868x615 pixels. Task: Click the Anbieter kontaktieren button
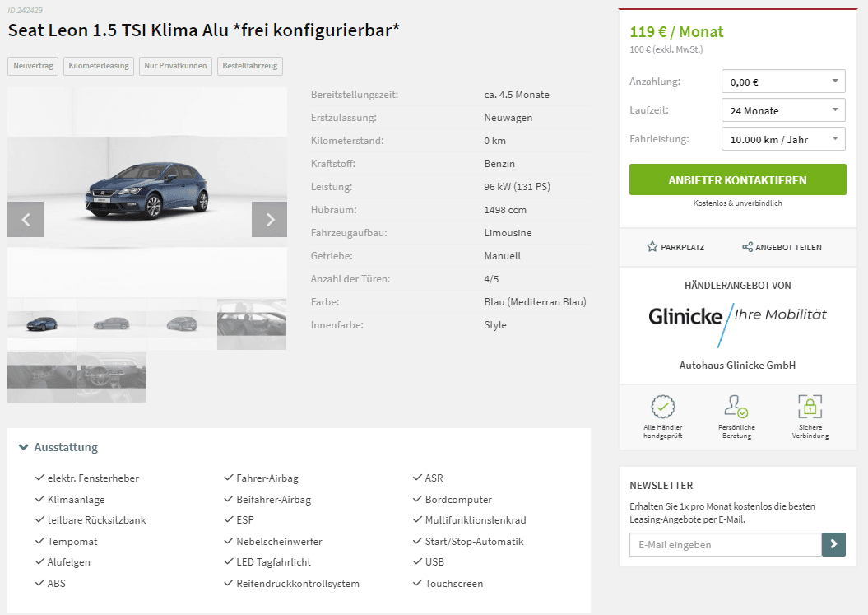click(737, 179)
